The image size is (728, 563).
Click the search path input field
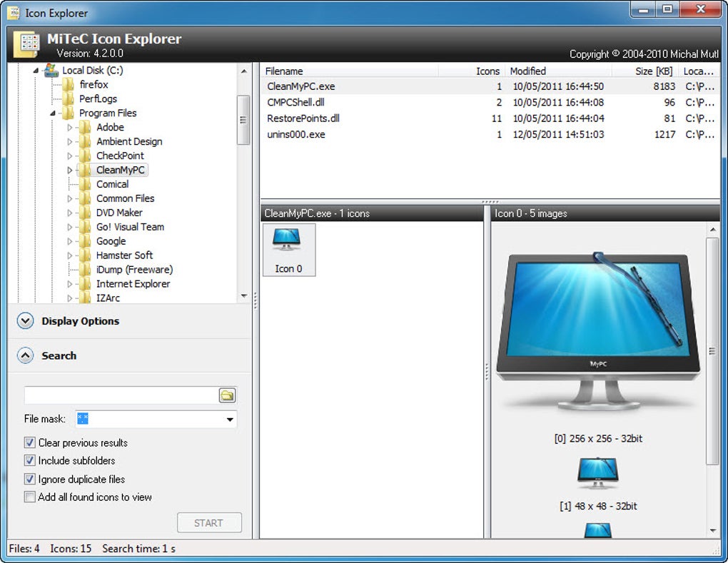(121, 395)
